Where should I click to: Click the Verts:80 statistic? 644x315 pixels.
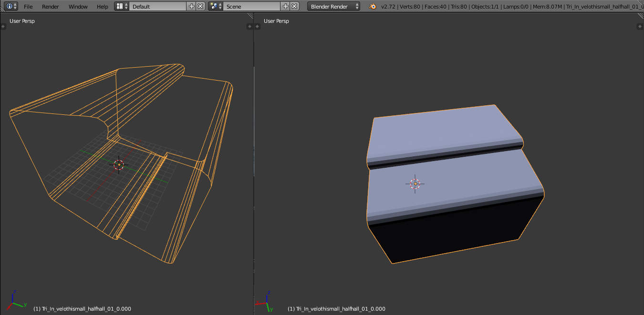[410, 7]
